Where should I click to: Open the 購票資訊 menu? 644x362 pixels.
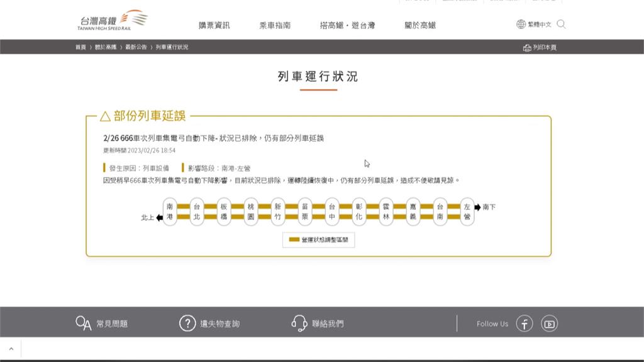214,25
